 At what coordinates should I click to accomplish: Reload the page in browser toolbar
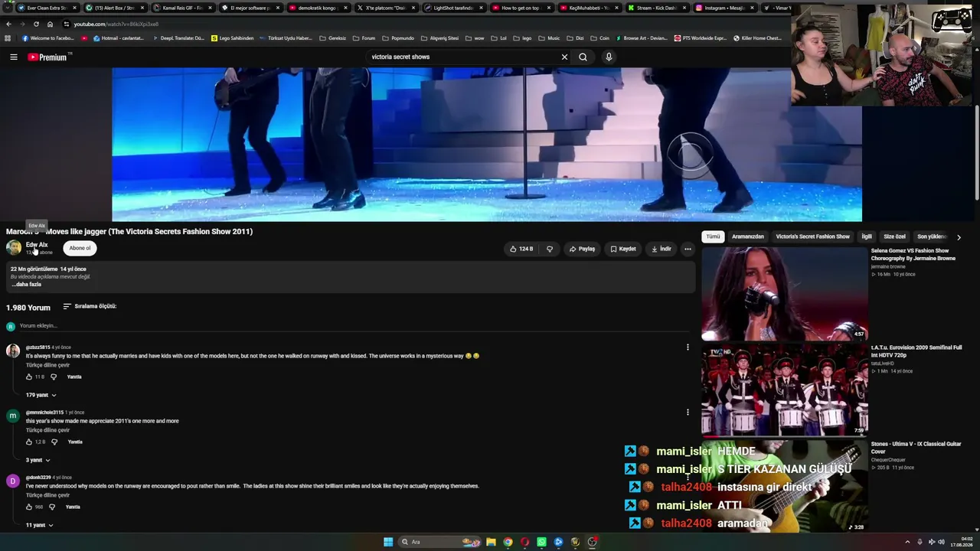tap(36, 24)
